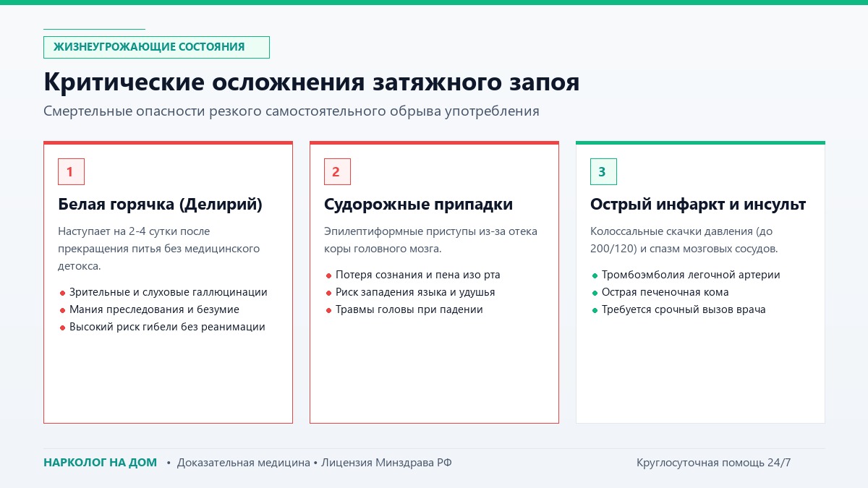The height and width of the screenshot is (488, 868).
Task: Click bullet 'Мания преследования и безумие'
Action: [x=149, y=309]
